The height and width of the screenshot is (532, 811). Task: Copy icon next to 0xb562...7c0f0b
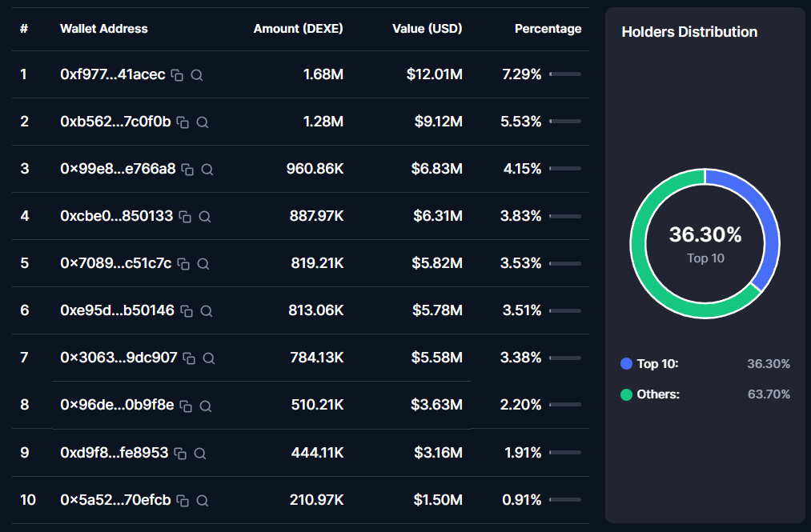183,122
